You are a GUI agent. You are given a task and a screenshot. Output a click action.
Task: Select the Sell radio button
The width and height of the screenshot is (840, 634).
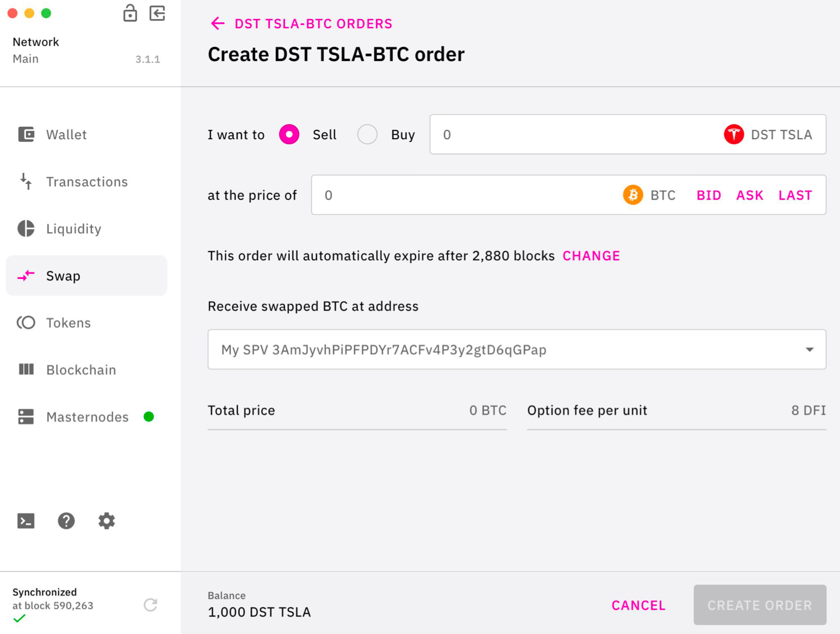pyautogui.click(x=289, y=134)
